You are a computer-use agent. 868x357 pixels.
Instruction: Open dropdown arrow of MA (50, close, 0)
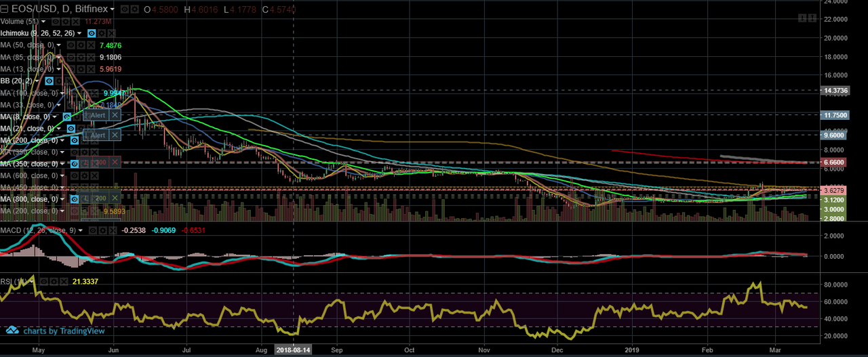pyautogui.click(x=59, y=45)
